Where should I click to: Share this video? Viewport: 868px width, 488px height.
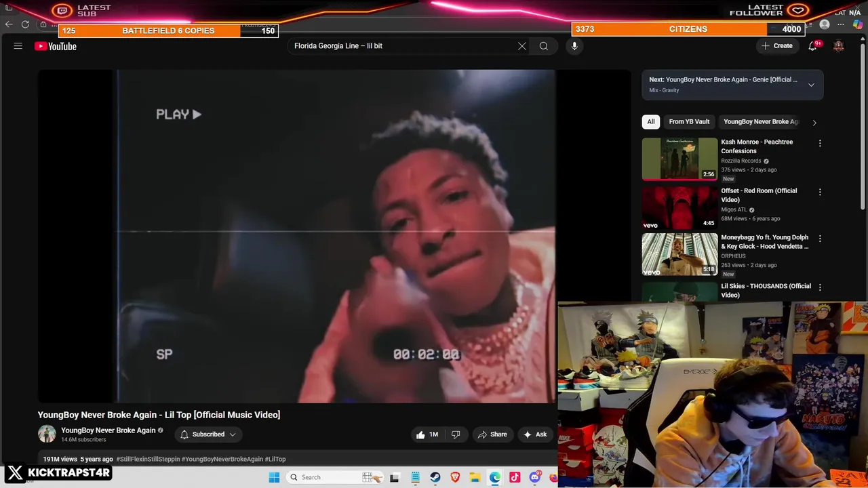[x=492, y=434]
